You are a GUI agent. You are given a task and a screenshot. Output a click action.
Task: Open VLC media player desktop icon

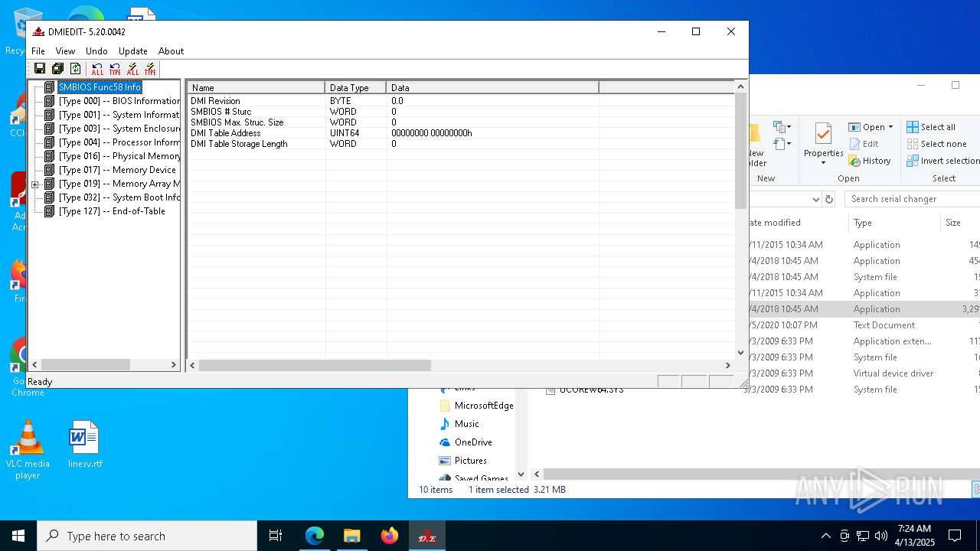(x=28, y=450)
